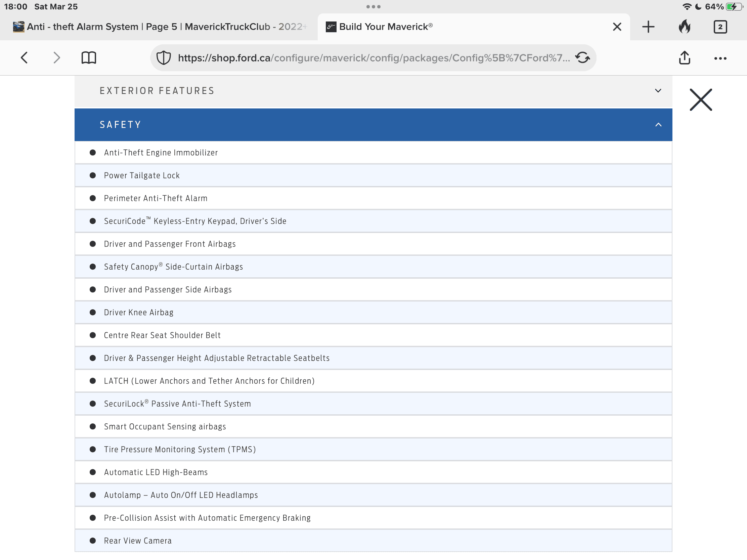Click the Safety header chevron arrow

[658, 125]
